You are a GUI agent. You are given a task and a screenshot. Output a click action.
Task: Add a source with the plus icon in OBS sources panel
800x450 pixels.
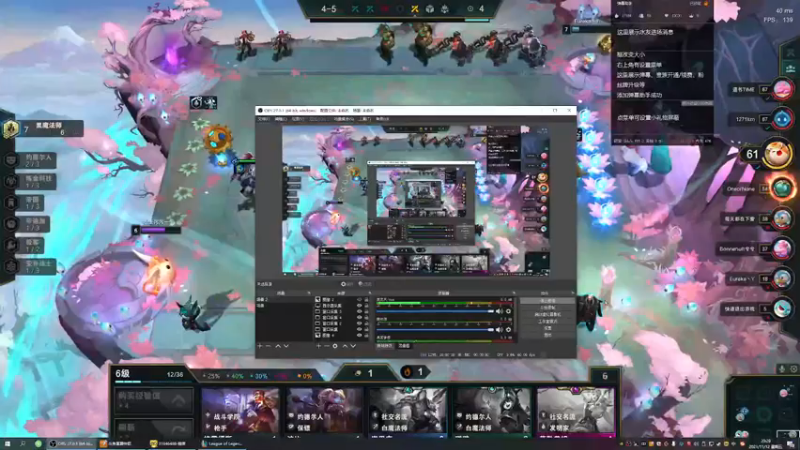[319, 346]
